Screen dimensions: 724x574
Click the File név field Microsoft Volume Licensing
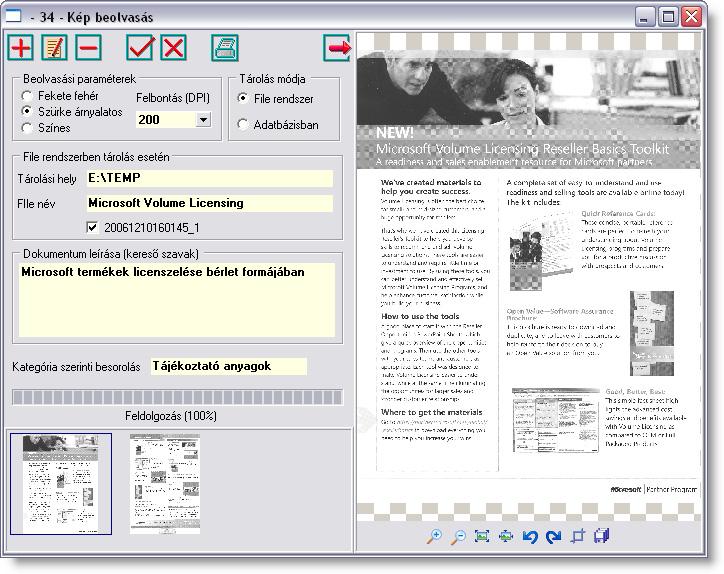tap(210, 204)
